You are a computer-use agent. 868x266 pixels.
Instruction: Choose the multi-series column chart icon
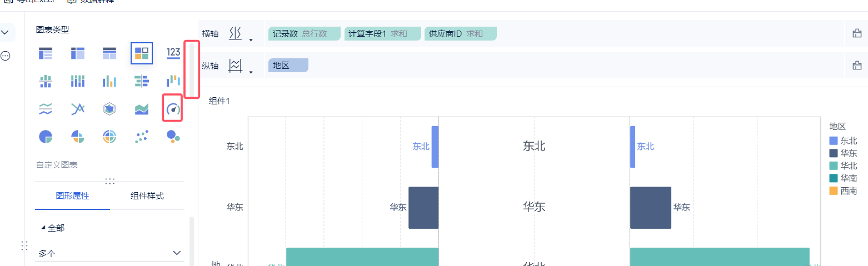[109, 81]
